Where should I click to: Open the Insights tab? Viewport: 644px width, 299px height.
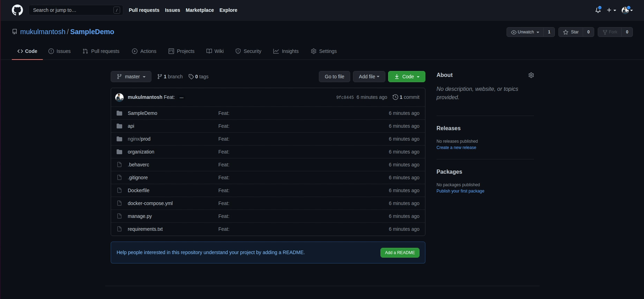pos(286,51)
